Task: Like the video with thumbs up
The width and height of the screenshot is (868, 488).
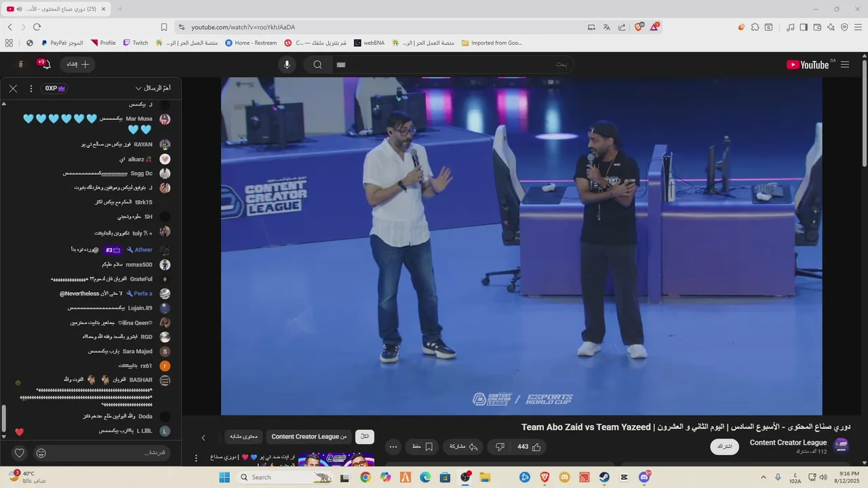Action: [x=530, y=447]
